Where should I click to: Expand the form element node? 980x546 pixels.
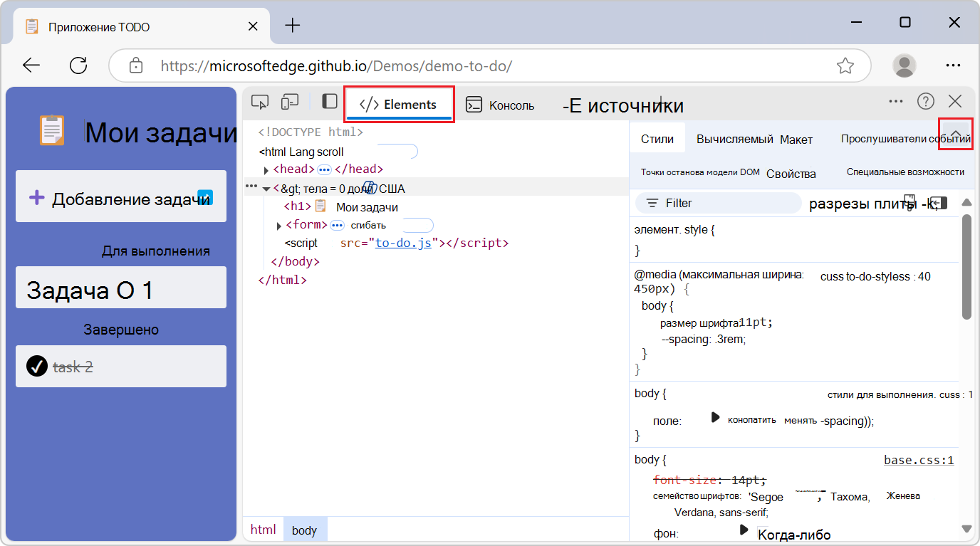pyautogui.click(x=279, y=226)
